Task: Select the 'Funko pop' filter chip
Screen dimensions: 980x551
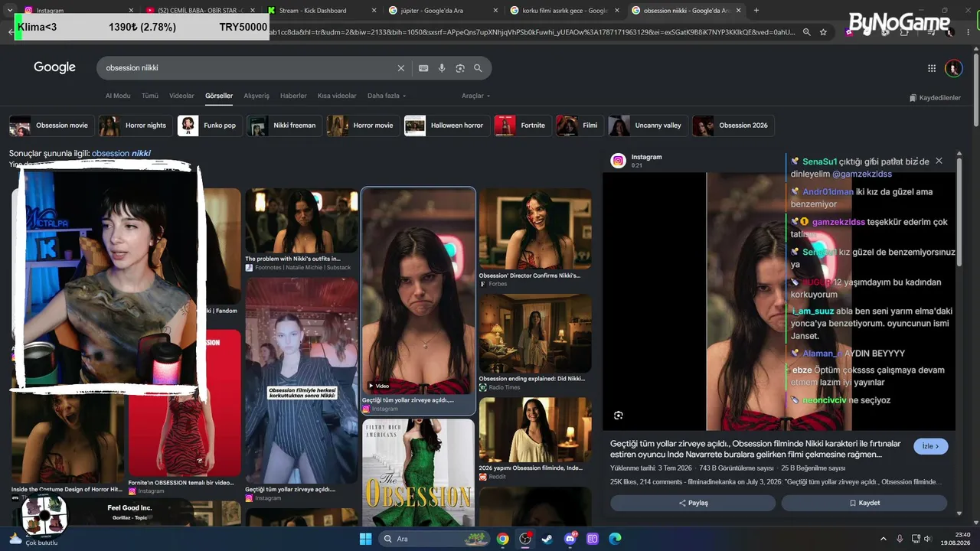Action: [210, 126]
